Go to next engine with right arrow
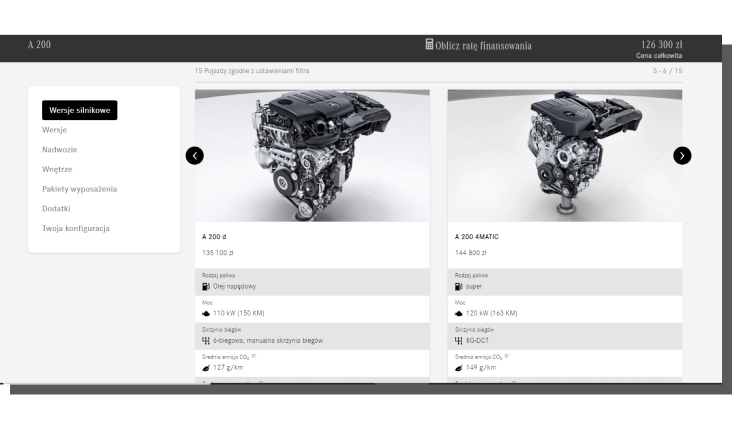 [682, 155]
